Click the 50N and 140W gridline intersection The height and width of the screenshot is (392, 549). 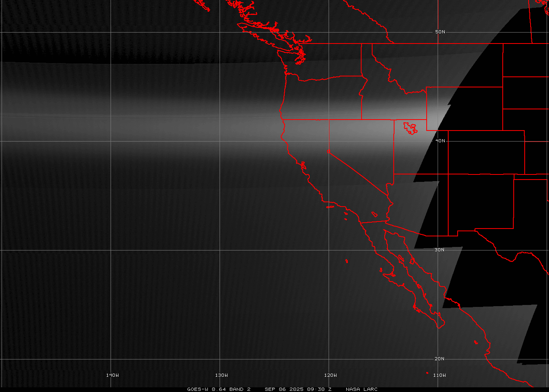click(111, 32)
